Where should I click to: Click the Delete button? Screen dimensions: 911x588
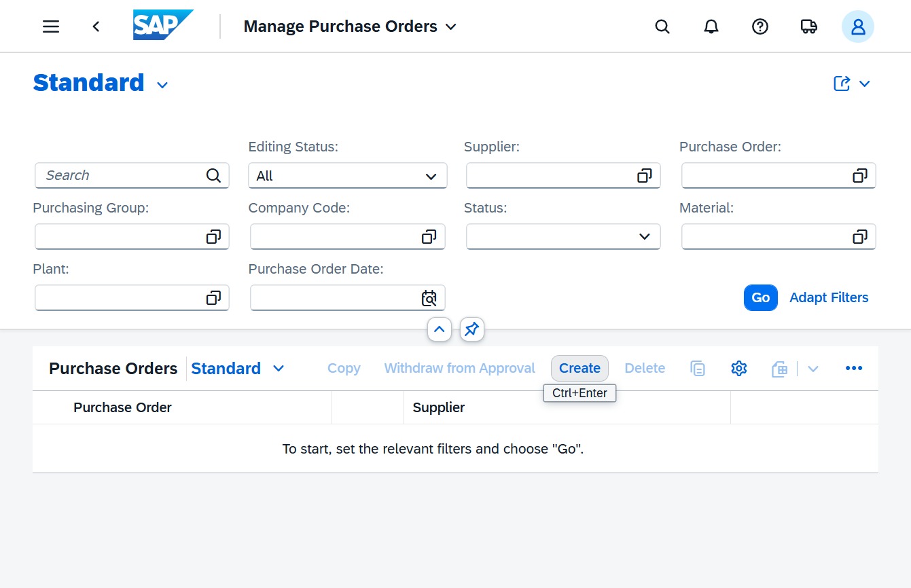coord(645,368)
